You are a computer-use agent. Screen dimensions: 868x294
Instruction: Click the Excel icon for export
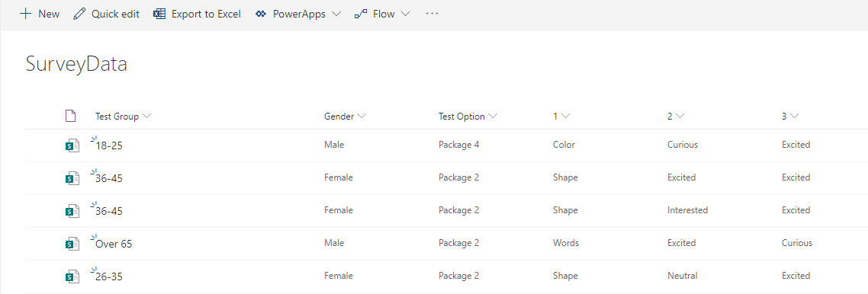pos(159,14)
